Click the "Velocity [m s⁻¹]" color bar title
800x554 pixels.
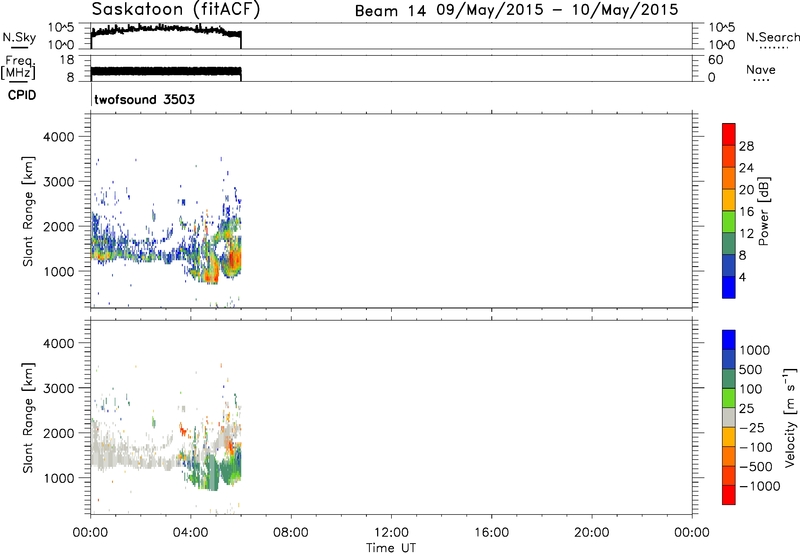[790, 417]
